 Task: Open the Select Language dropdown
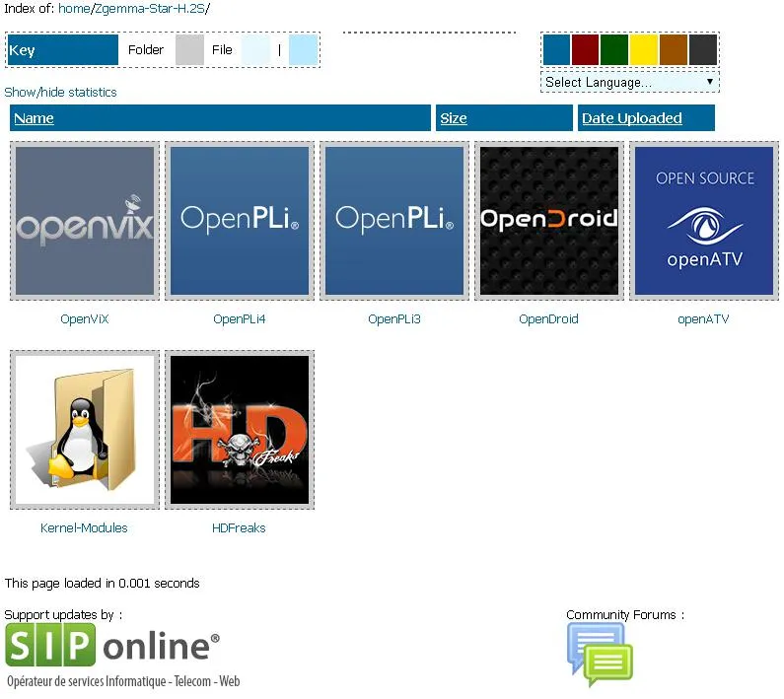630,82
